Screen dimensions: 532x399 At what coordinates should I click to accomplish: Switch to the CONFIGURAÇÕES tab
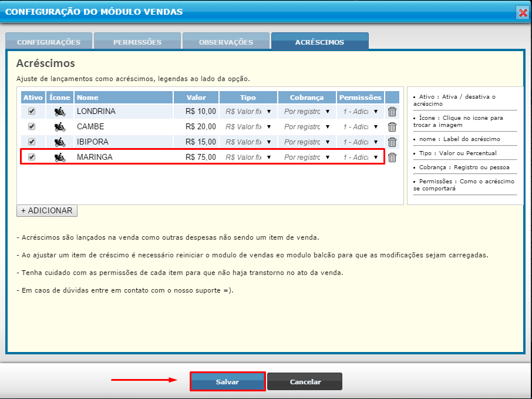pyautogui.click(x=49, y=42)
